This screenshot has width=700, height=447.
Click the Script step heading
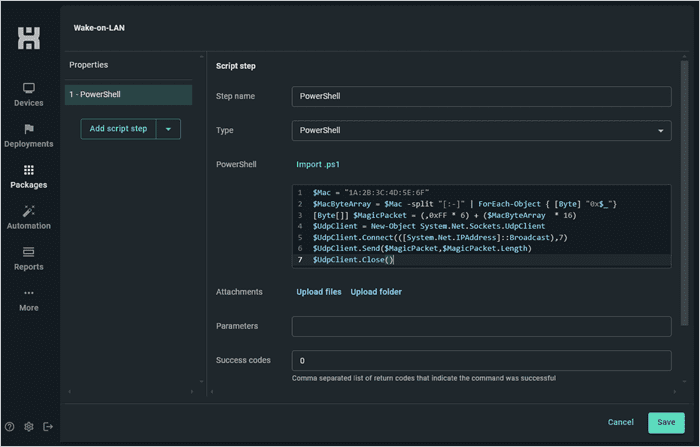click(236, 66)
